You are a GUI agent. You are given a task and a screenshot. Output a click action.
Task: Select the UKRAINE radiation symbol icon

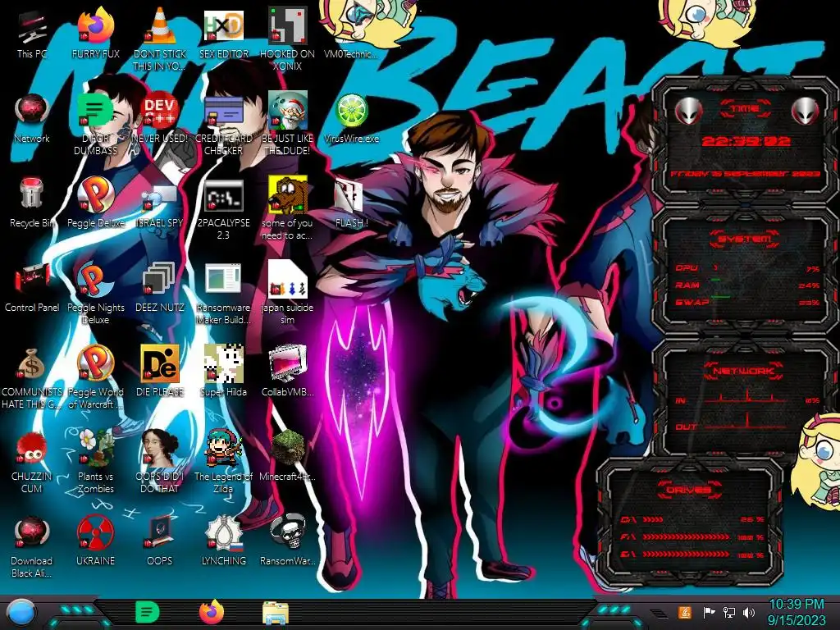coord(96,540)
